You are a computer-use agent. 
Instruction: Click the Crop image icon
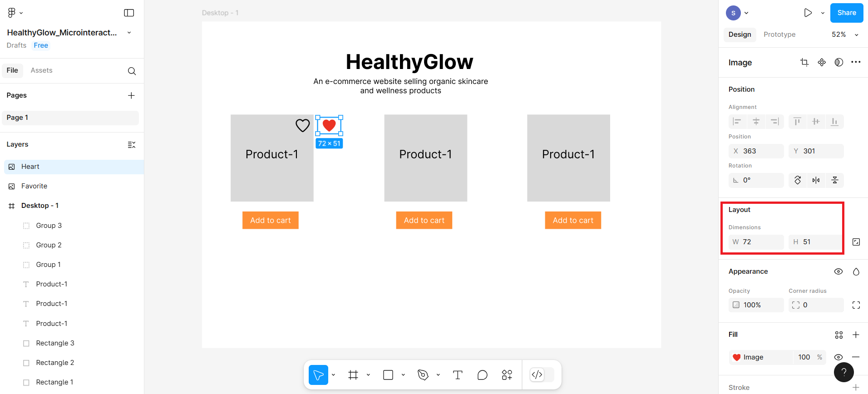coord(804,63)
